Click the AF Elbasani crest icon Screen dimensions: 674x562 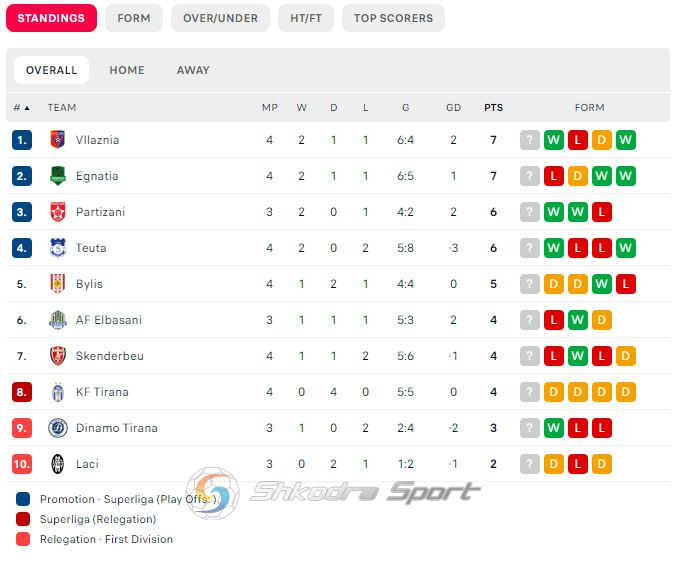(x=58, y=320)
